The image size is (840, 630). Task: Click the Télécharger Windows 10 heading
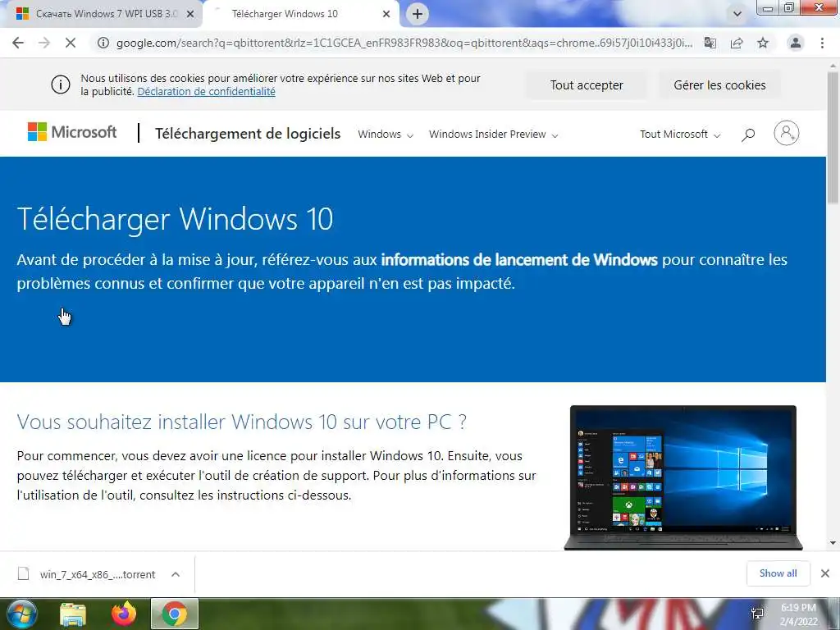176,218
